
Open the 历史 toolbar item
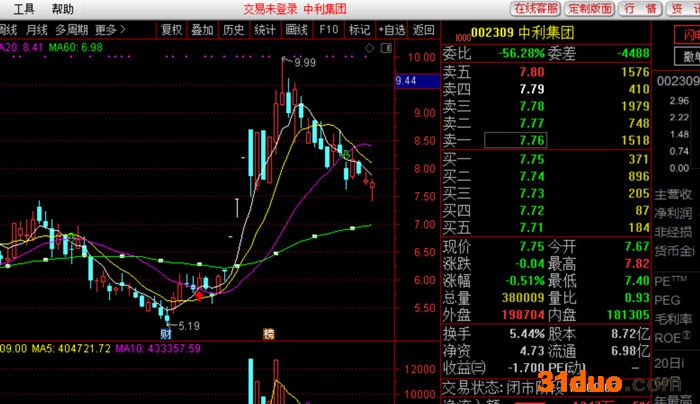(x=233, y=29)
